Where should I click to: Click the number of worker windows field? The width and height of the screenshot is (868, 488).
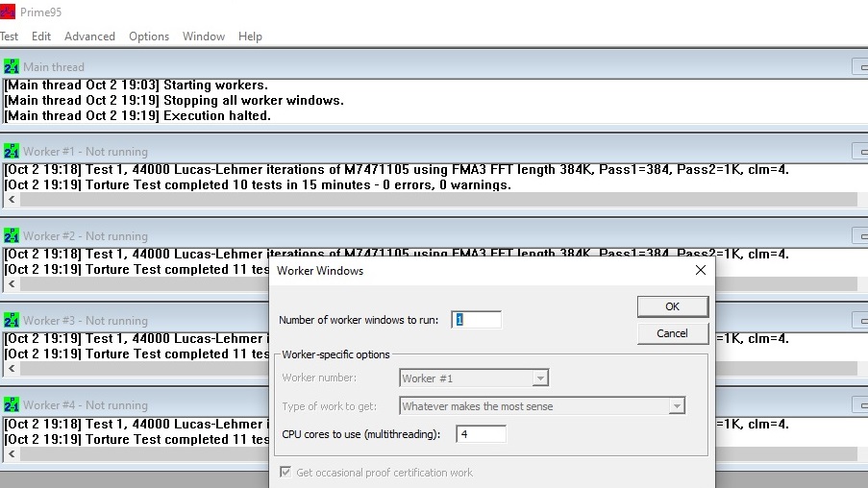click(476, 320)
